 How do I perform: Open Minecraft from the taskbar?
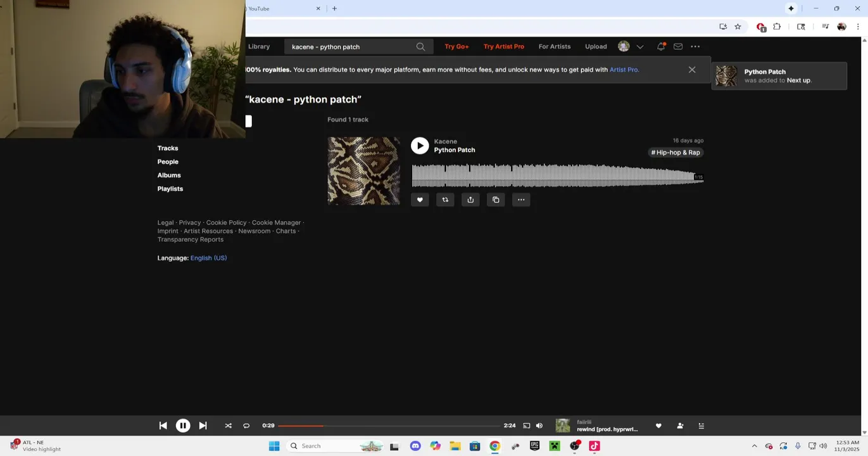click(x=555, y=446)
